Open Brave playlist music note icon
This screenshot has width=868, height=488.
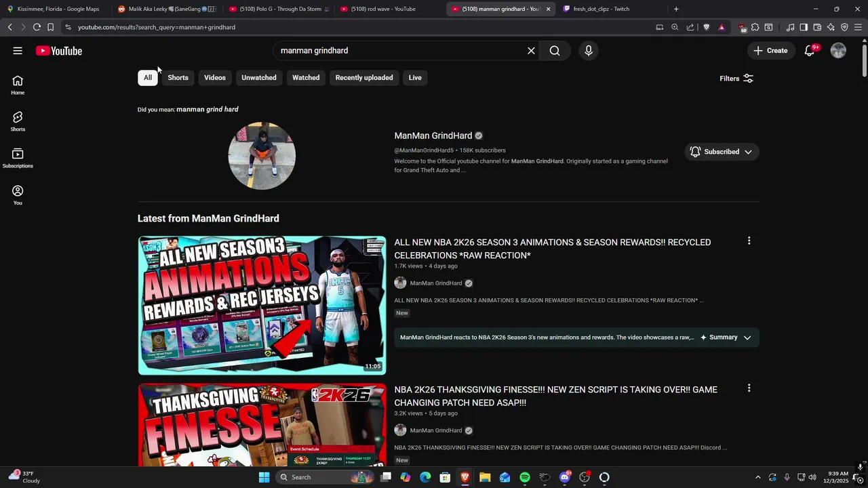click(x=790, y=27)
